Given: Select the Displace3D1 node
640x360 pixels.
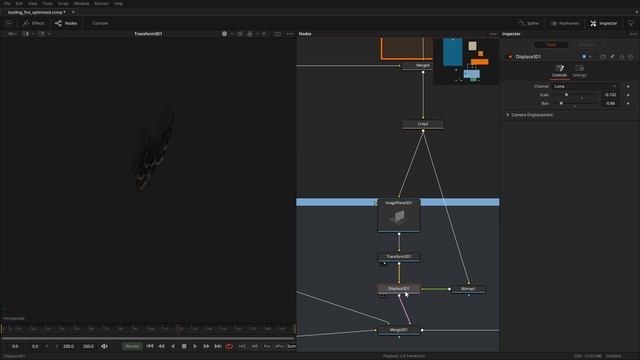Looking at the screenshot, I should click(399, 289).
